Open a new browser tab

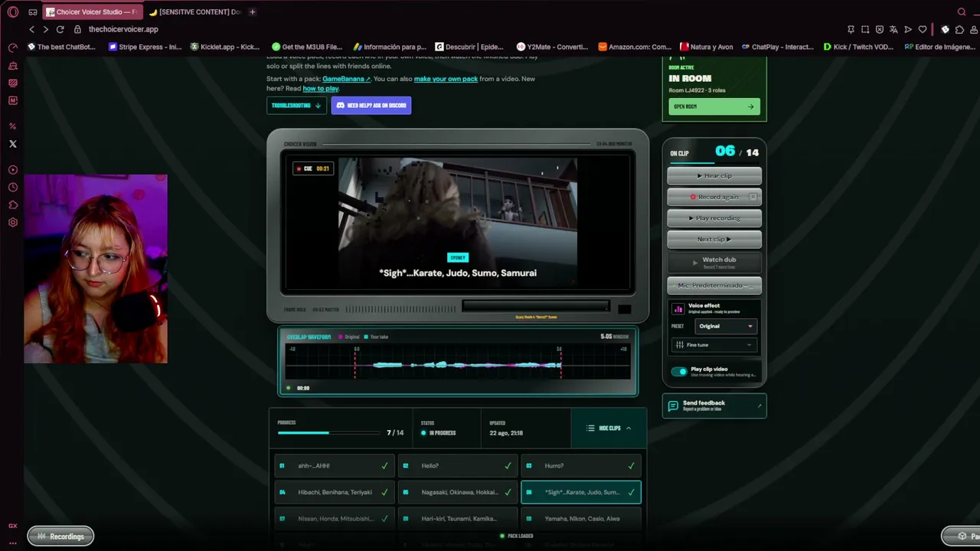coord(252,11)
